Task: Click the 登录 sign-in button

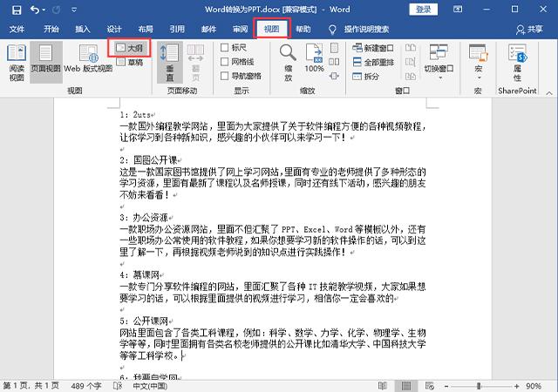Action: (x=423, y=10)
